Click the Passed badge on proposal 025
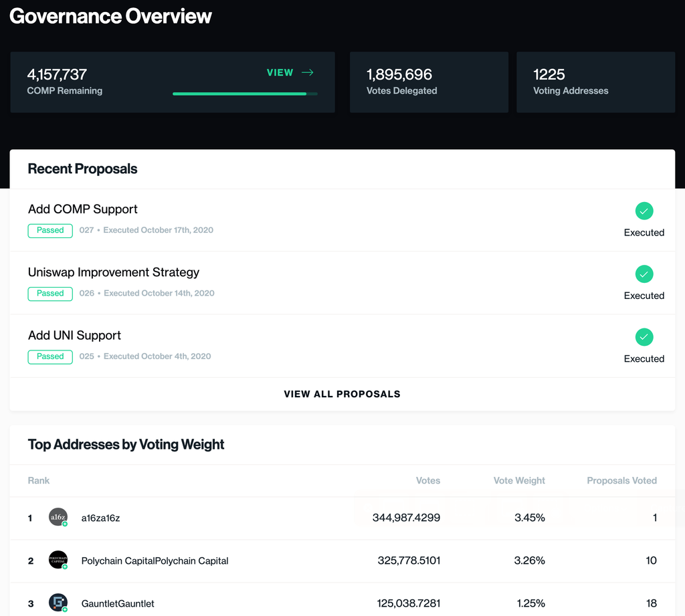 click(50, 356)
